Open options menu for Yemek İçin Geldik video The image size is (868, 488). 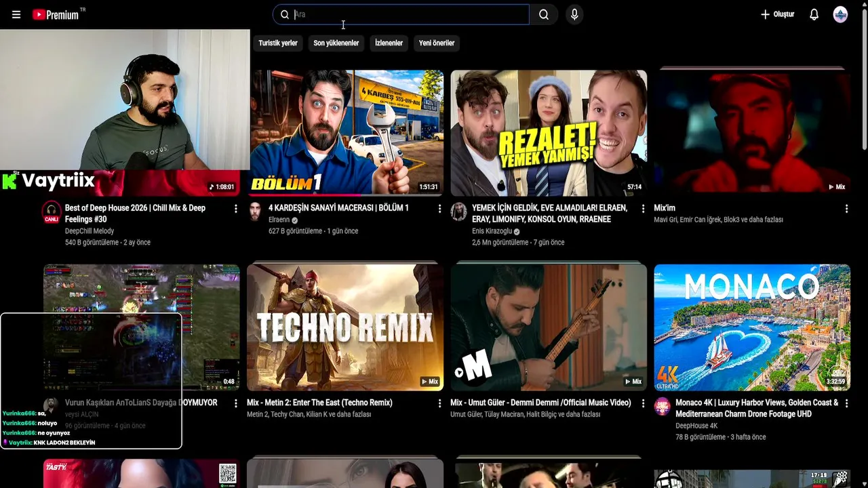pyautogui.click(x=643, y=209)
